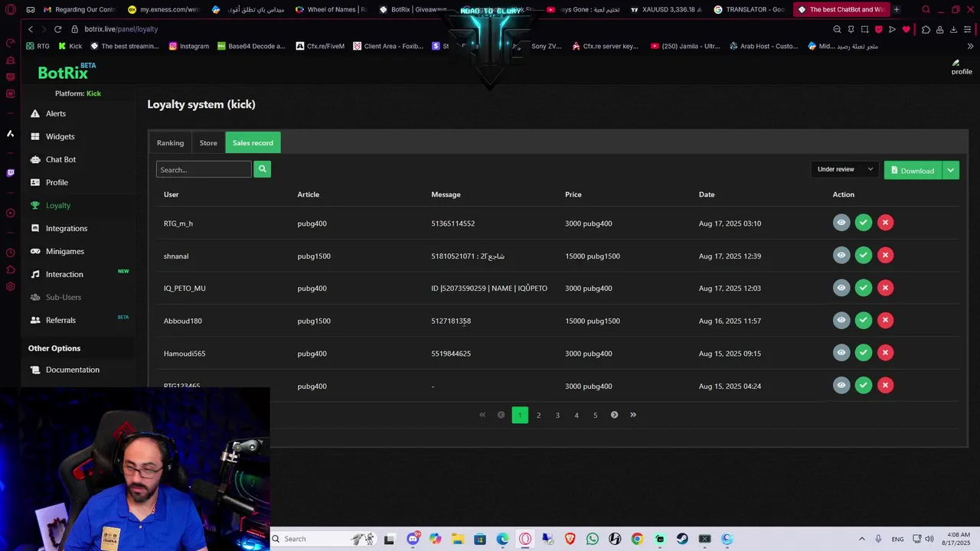Screen dimensions: 980x551
Task: Open Integrations in the sidebar
Action: click(x=67, y=228)
